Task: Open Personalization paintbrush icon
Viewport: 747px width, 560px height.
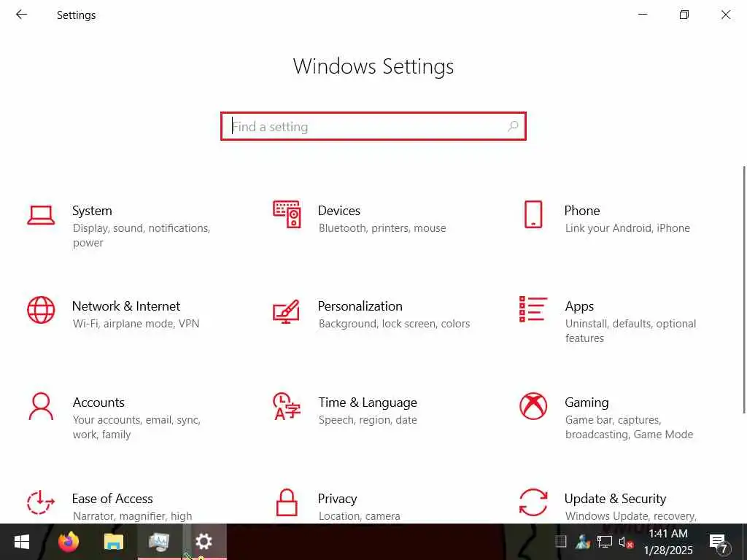Action: (286, 311)
